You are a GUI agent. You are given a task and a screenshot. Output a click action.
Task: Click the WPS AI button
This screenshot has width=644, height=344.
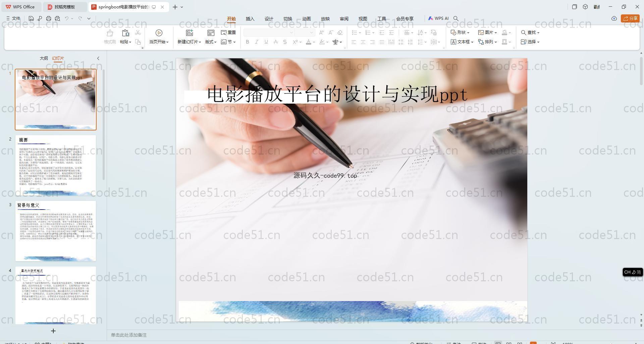coord(438,18)
